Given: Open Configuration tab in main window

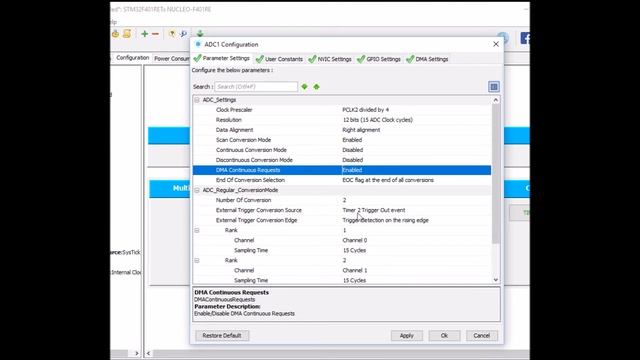Looking at the screenshot, I should point(132,58).
